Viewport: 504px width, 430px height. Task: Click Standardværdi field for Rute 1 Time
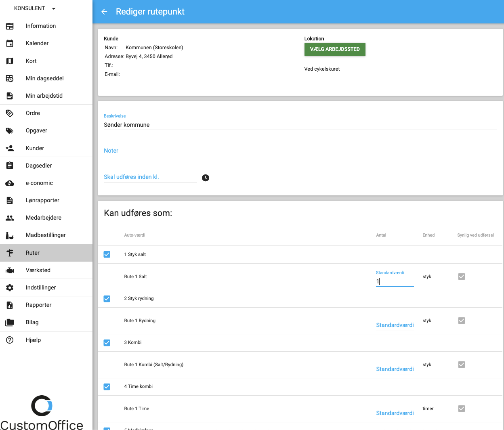[395, 413]
